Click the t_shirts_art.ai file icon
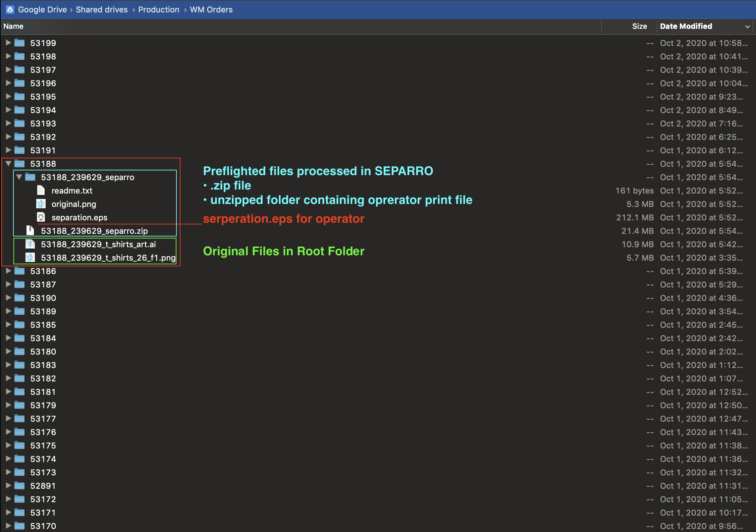The height and width of the screenshot is (532, 756). click(x=30, y=244)
